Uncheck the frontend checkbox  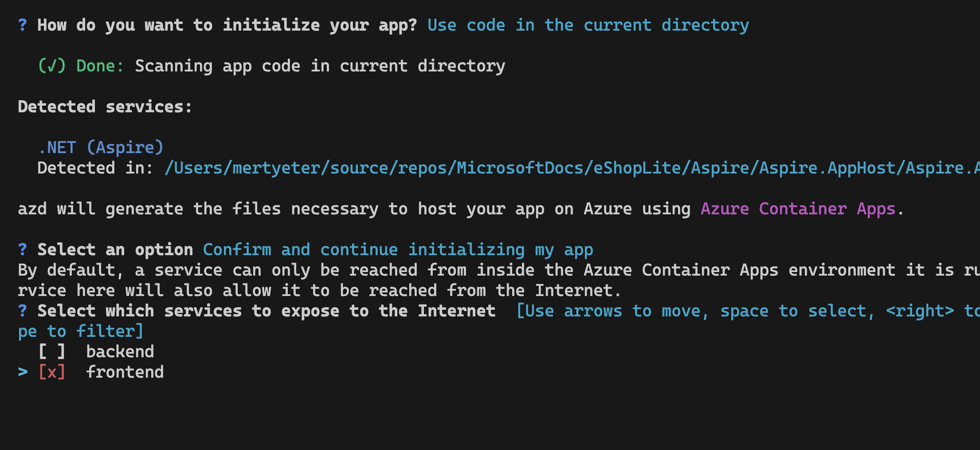[52, 372]
